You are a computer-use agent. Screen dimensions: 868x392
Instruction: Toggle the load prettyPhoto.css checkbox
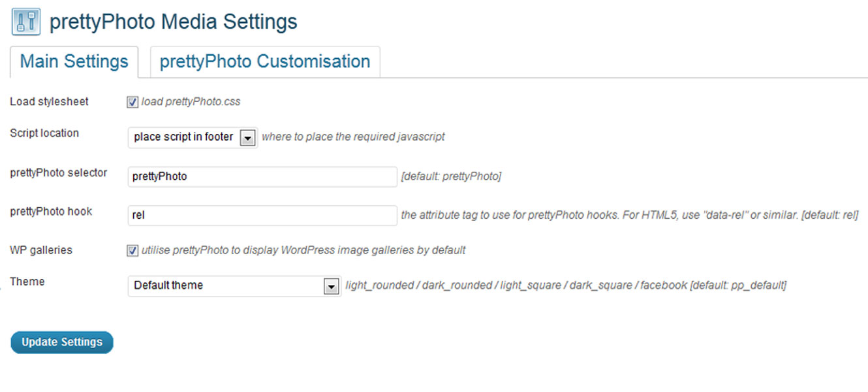(132, 102)
